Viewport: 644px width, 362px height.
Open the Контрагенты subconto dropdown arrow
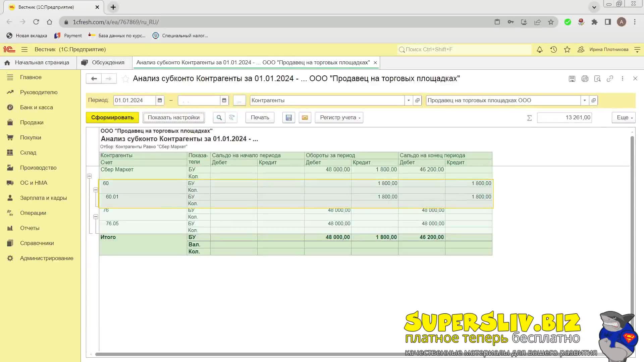click(x=409, y=100)
